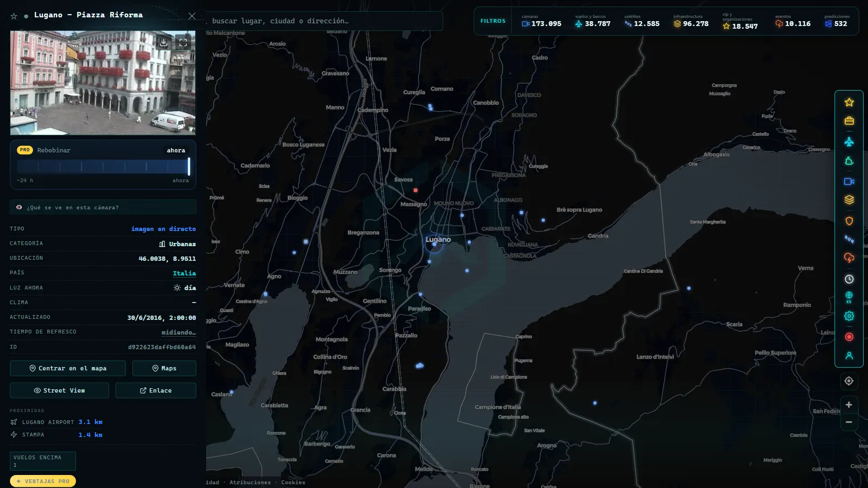
Task: Open Street View for this camera
Action: 59,390
